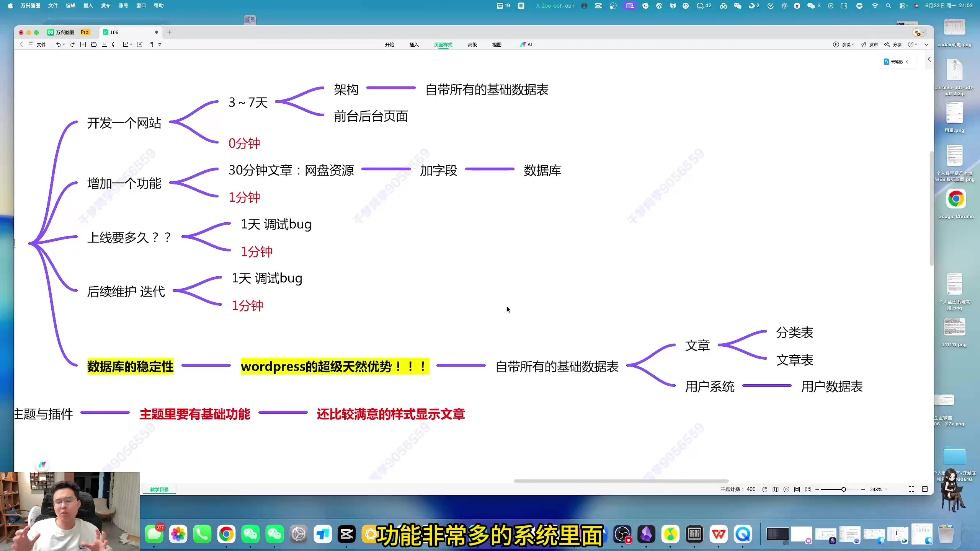Open the help question-mark menu
Image resolution: width=980 pixels, height=551 pixels.
click(912, 44)
